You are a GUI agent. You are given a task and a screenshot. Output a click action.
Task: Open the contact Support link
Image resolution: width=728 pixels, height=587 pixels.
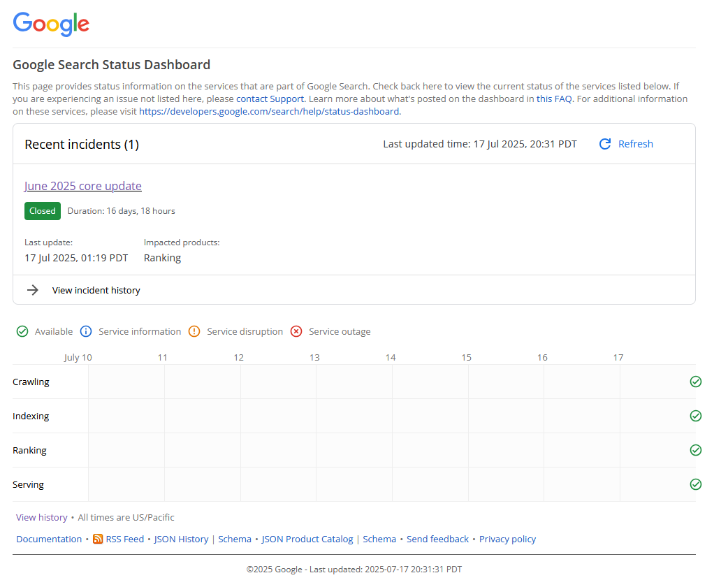(x=270, y=99)
